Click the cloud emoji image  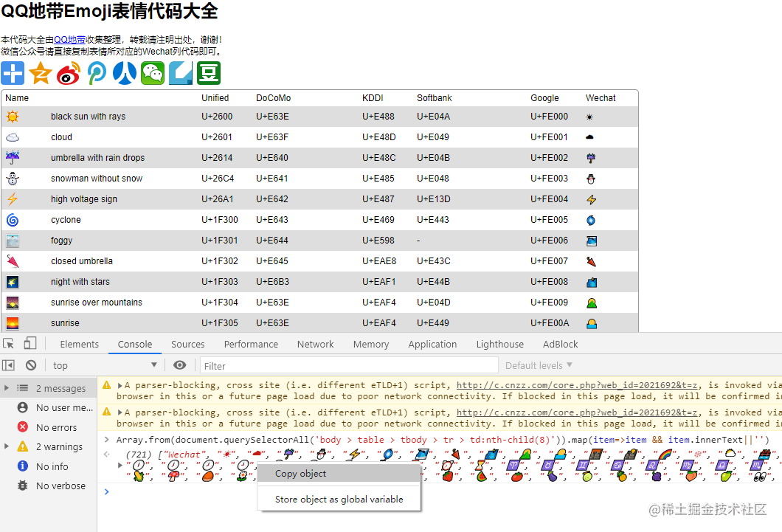[x=13, y=137]
